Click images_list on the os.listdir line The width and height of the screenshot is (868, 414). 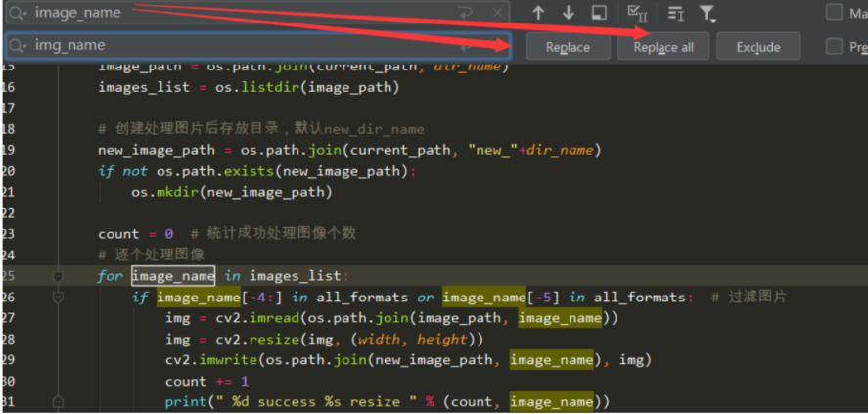pyautogui.click(x=144, y=87)
